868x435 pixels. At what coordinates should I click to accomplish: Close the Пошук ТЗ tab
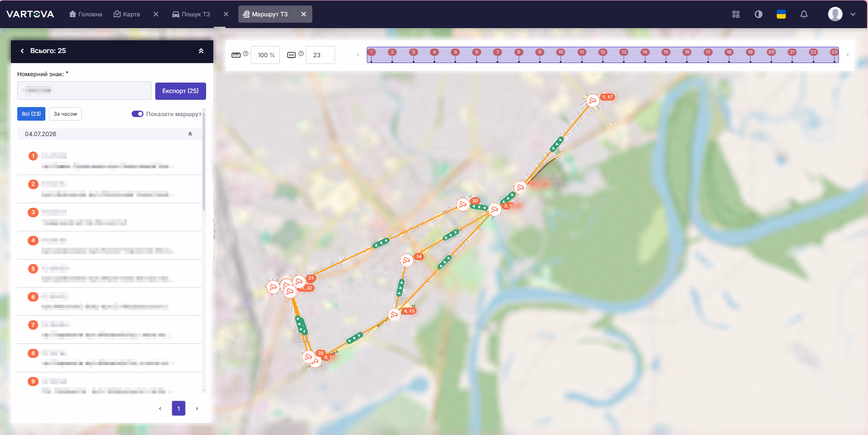coord(226,14)
